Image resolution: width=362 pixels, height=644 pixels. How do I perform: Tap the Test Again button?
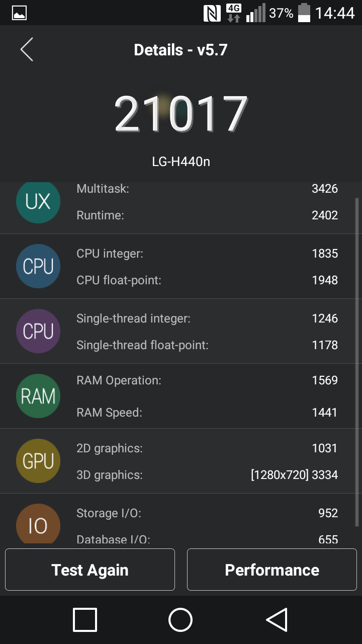point(90,570)
